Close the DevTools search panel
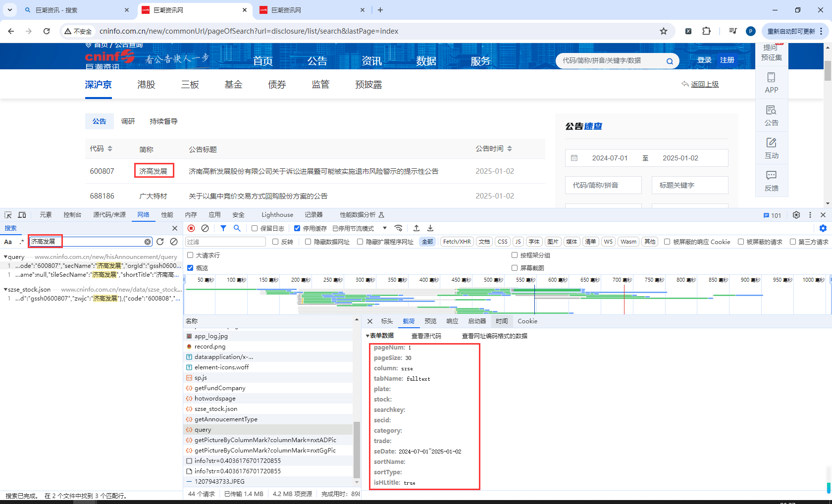This screenshot has width=832, height=504. pos(175,228)
